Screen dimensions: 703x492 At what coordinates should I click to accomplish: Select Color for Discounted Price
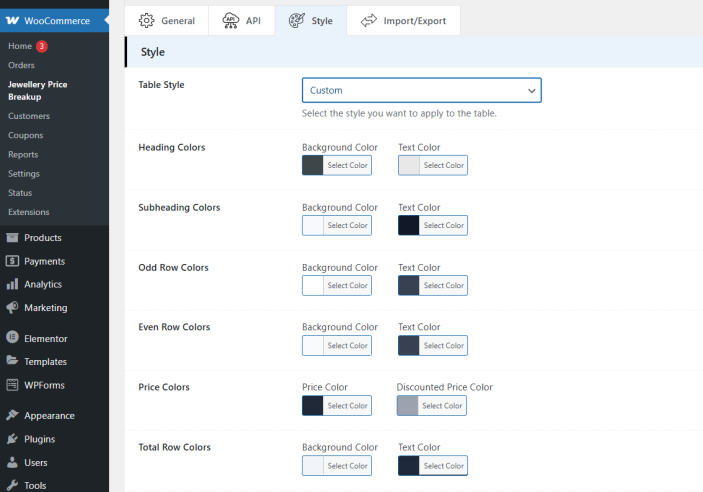click(x=441, y=406)
